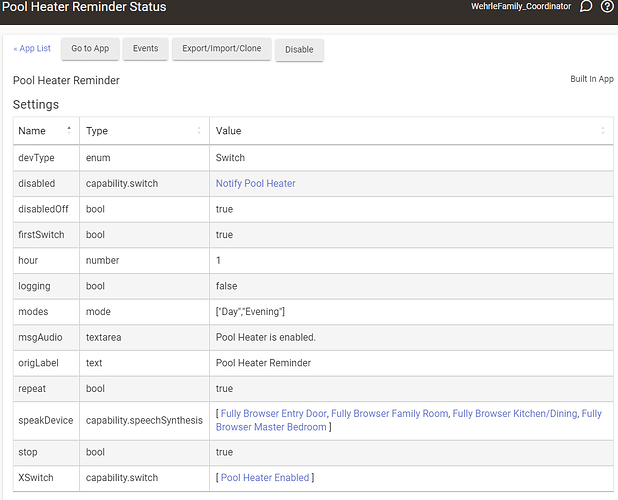Viewport: 618px width, 500px height.
Task: Sort table by Type column arrows
Action: [x=199, y=130]
